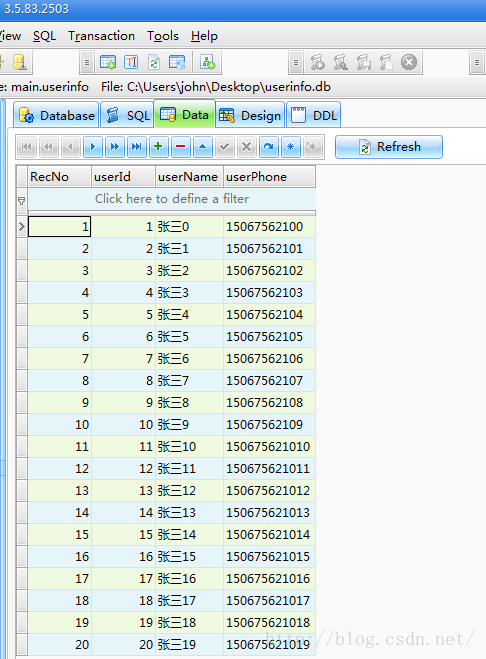The image size is (486, 659).
Task: Click the first grey script execute icon
Action: point(318,63)
